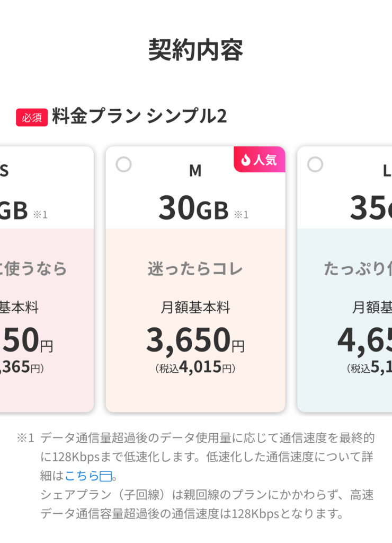The height and width of the screenshot is (543, 392).
Task: Select the M plan radio button
Action: [x=123, y=165]
